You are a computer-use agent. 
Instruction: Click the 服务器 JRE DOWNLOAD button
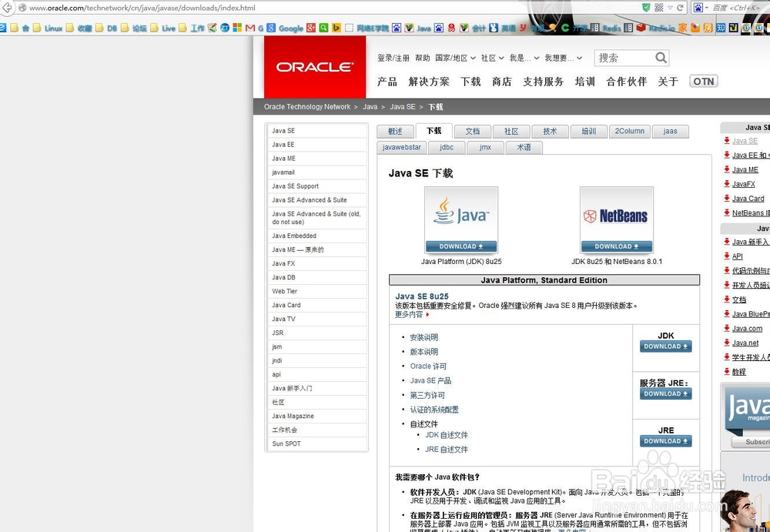(665, 393)
